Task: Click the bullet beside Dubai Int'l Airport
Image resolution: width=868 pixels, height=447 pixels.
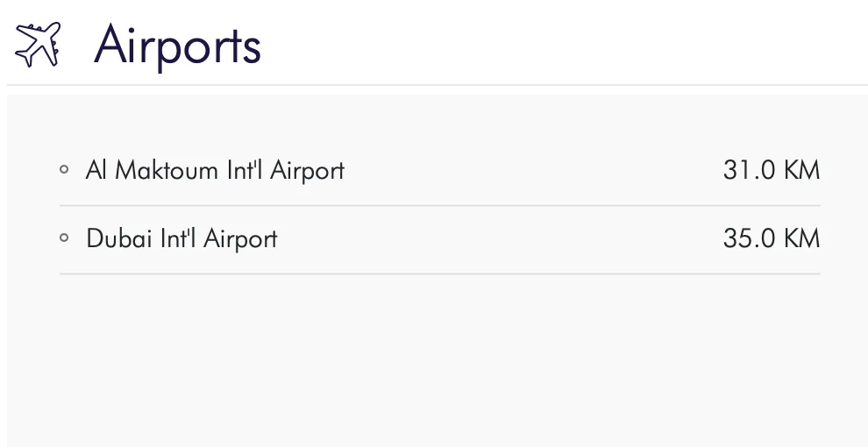Action: (x=64, y=238)
